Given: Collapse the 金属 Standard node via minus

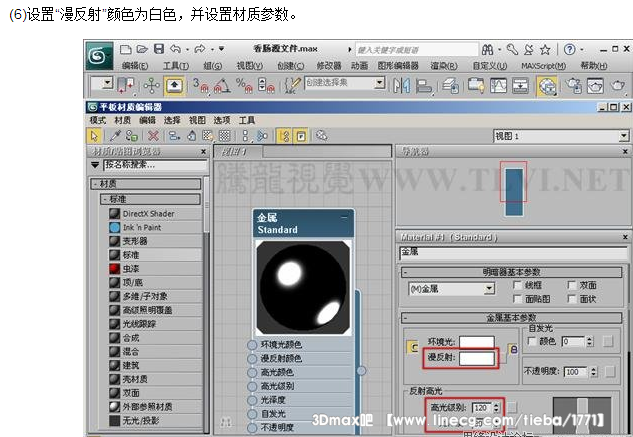Looking at the screenshot, I should click(x=344, y=217).
